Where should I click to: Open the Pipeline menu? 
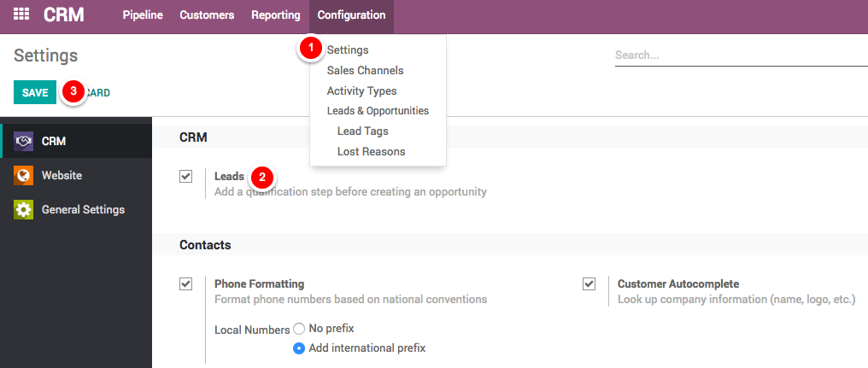coord(142,15)
